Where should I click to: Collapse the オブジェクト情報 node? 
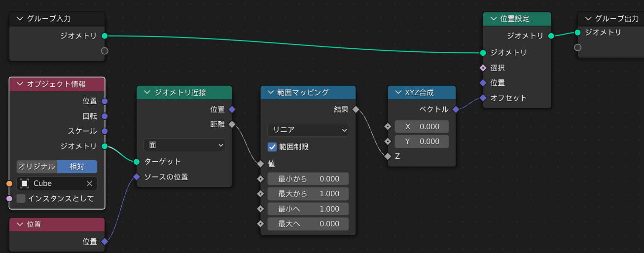point(20,84)
